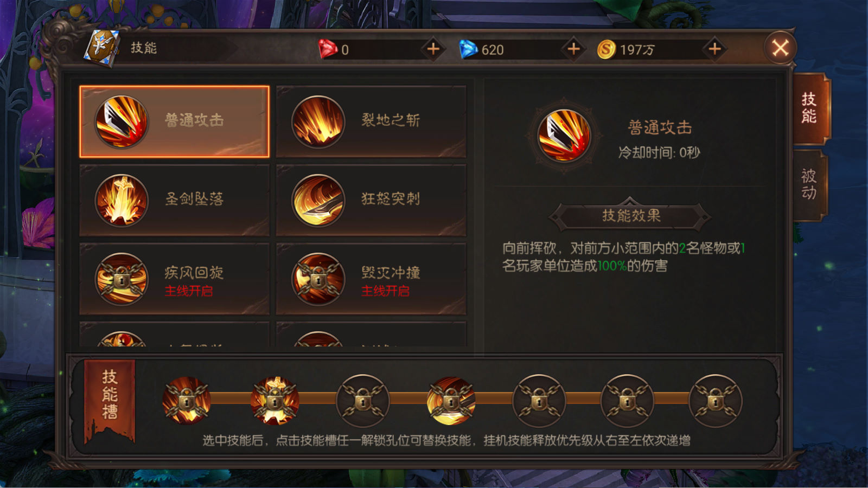This screenshot has width=868, height=488.
Task: Select the 普通攻击 skill icon in list
Action: coord(122,121)
